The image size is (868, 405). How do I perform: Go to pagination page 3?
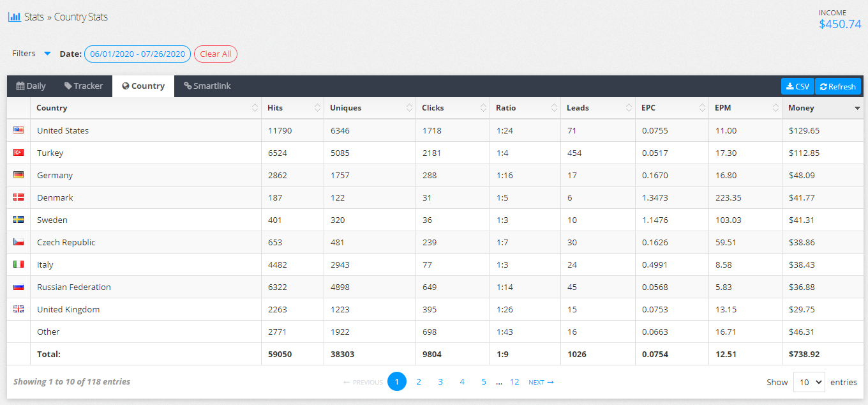coord(440,382)
